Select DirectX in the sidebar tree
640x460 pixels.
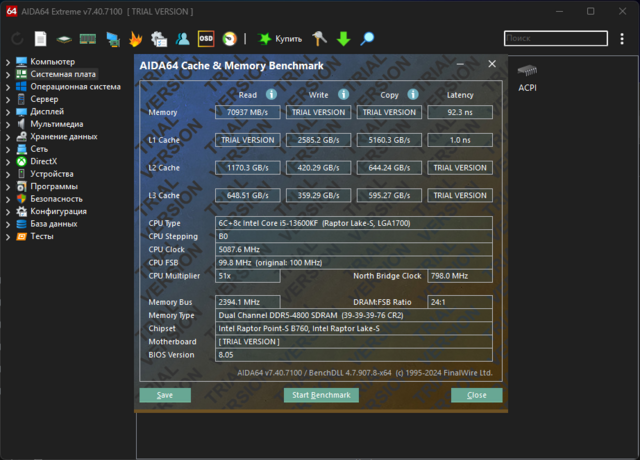point(44,162)
